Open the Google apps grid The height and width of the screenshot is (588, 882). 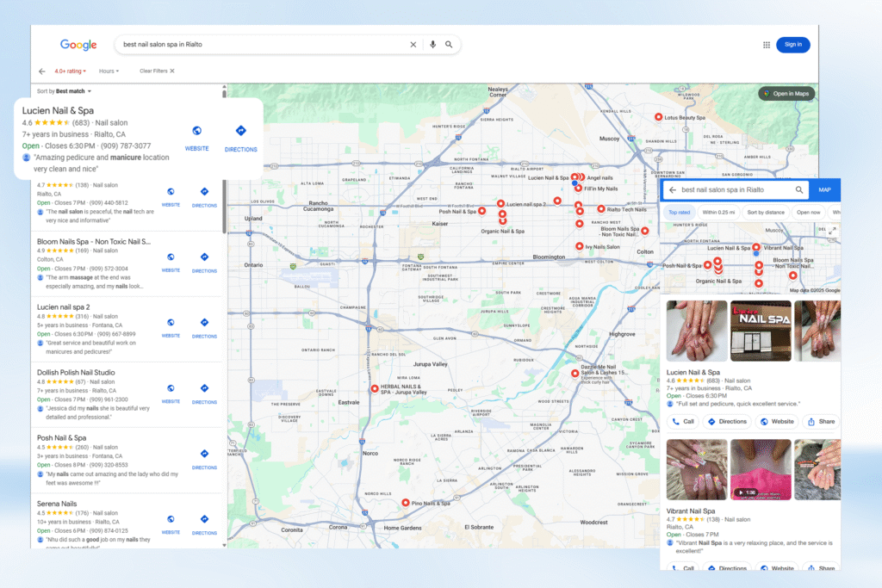(766, 45)
